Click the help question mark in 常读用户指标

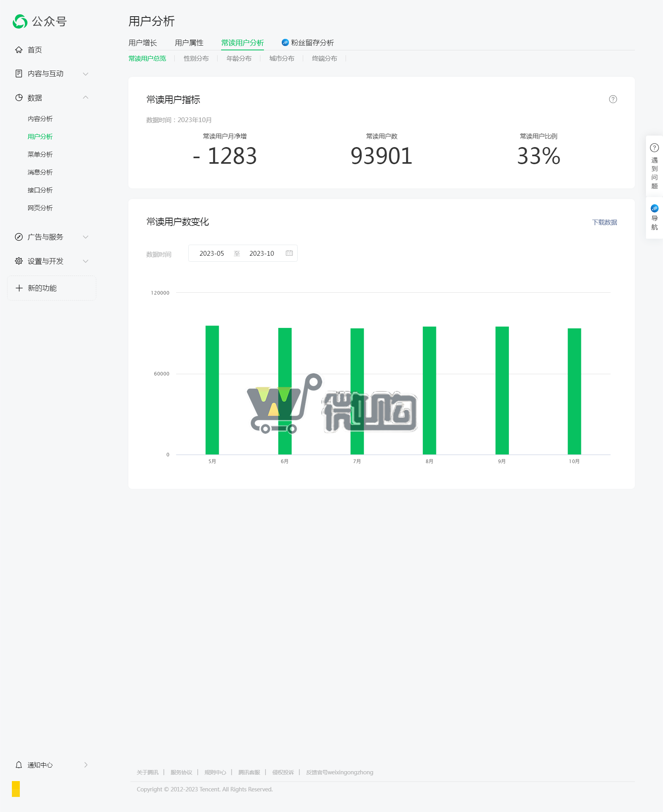pos(613,100)
